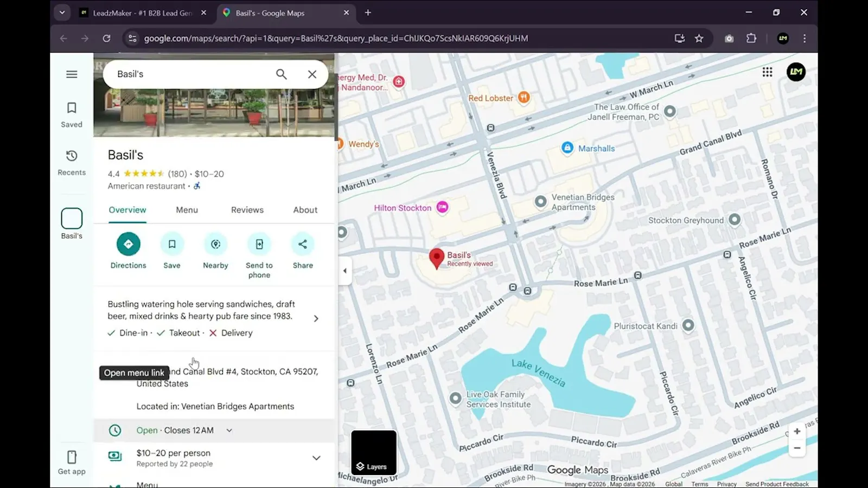Click the Hilton Stockton hotel marker
The image size is (868, 488).
coord(442,207)
